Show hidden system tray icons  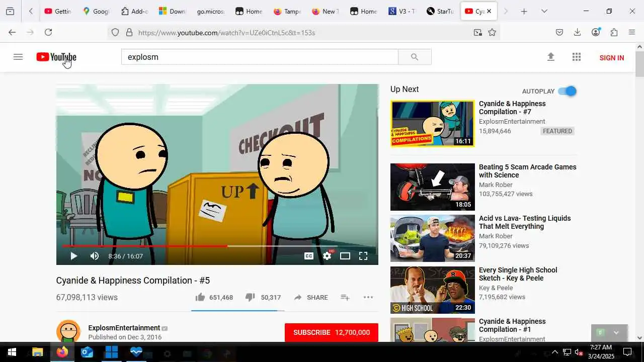pyautogui.click(x=555, y=352)
